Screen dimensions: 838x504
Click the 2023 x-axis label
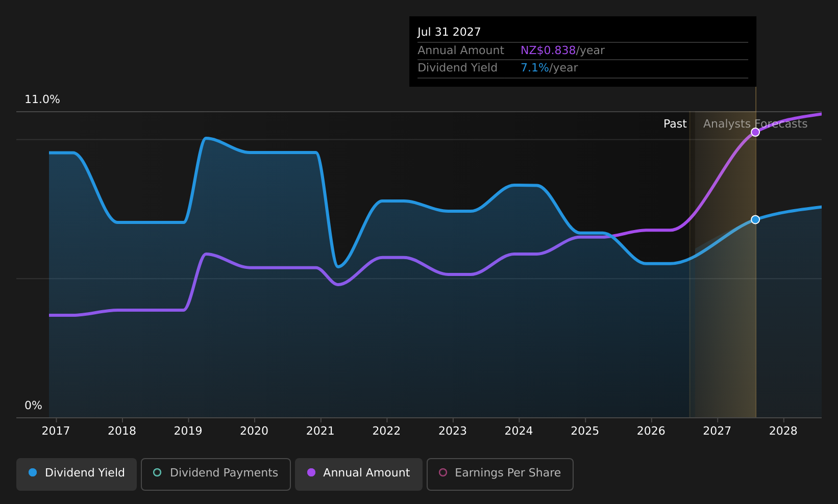(453, 431)
